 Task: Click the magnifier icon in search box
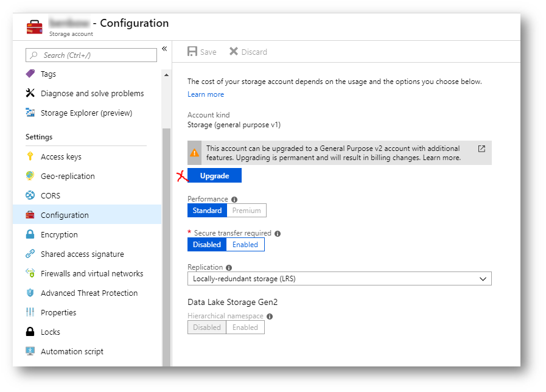(x=33, y=55)
